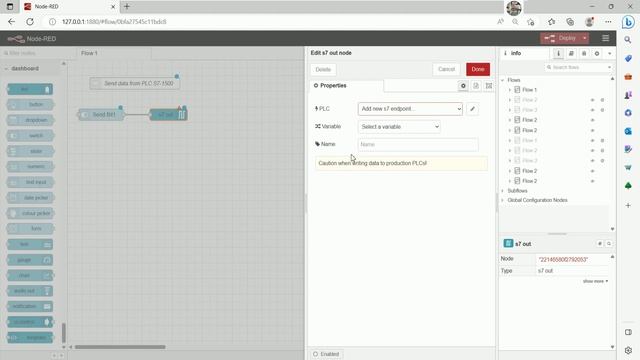This screenshot has width=640, height=360.
Task: Click the Search flows field
Action: (x=576, y=67)
